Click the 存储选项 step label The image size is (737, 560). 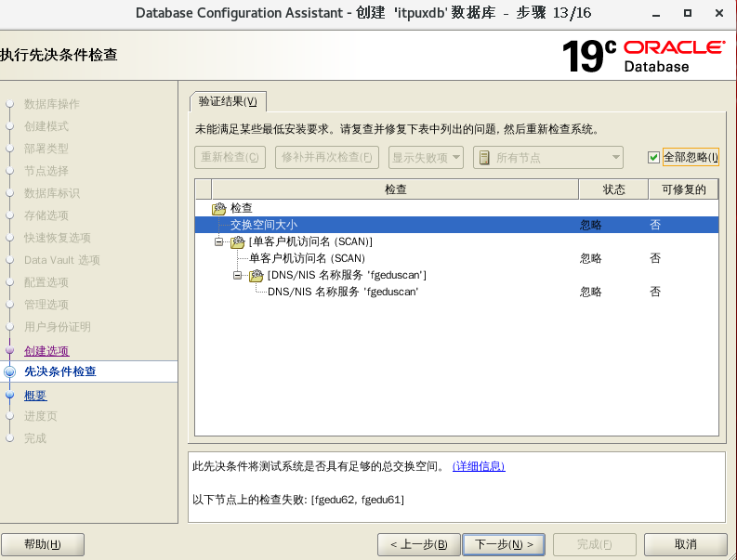pos(46,215)
